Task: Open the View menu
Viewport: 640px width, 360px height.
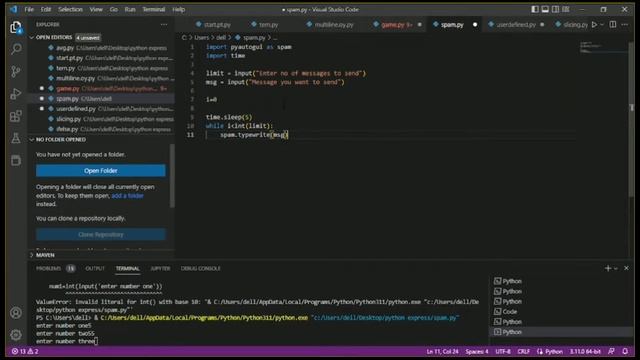Action: coord(96,9)
